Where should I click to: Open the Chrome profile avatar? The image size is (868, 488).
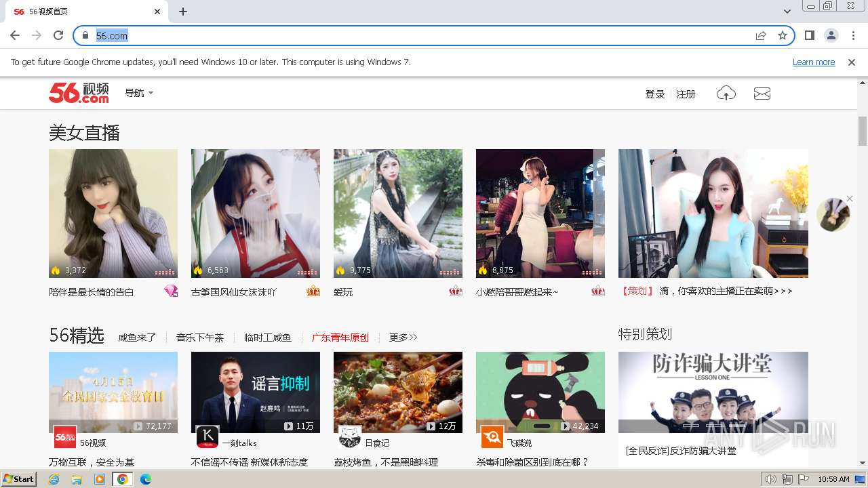tap(831, 35)
